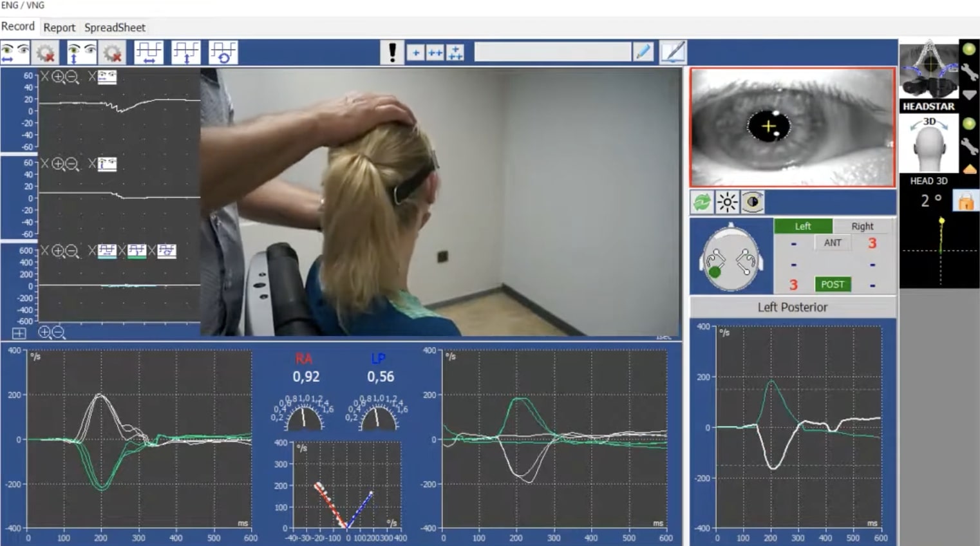980x546 pixels.
Task: Click the double plus marker button
Action: [435, 53]
